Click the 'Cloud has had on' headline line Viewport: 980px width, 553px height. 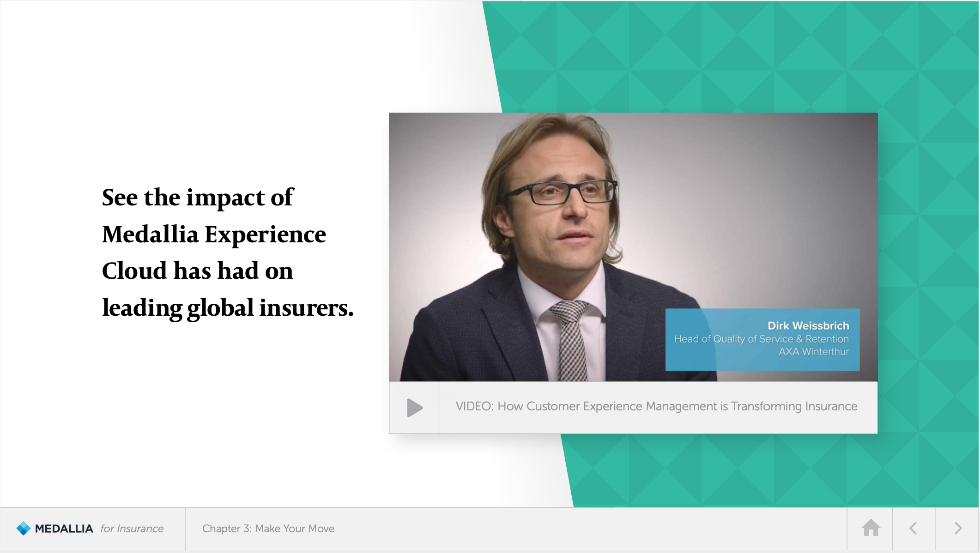pyautogui.click(x=197, y=271)
